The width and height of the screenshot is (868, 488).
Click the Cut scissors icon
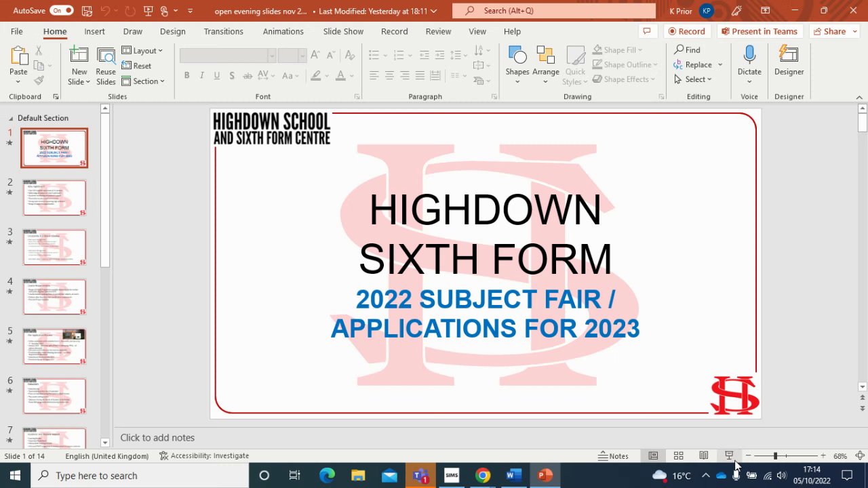tap(39, 51)
